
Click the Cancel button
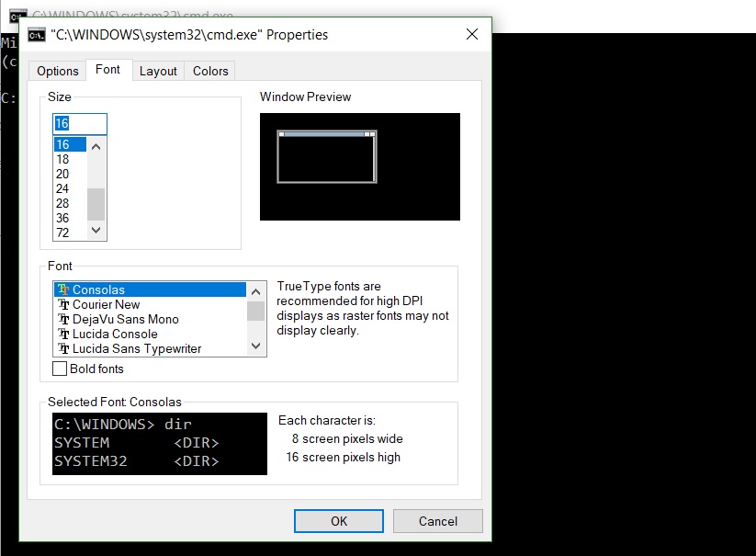pyautogui.click(x=437, y=520)
